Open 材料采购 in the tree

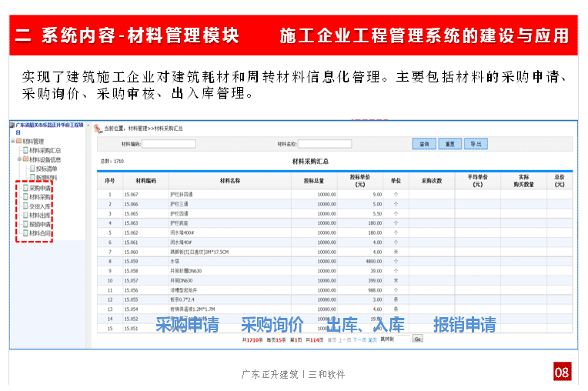40,197
